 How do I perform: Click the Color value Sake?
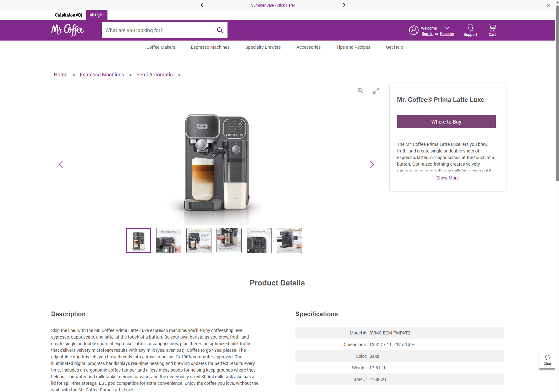374,356
